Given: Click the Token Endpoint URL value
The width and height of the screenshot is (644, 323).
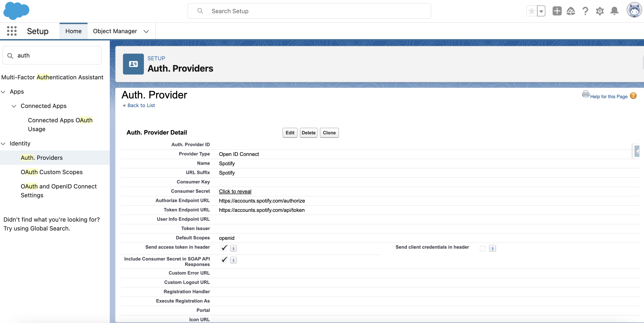Looking at the screenshot, I should coord(261,210).
